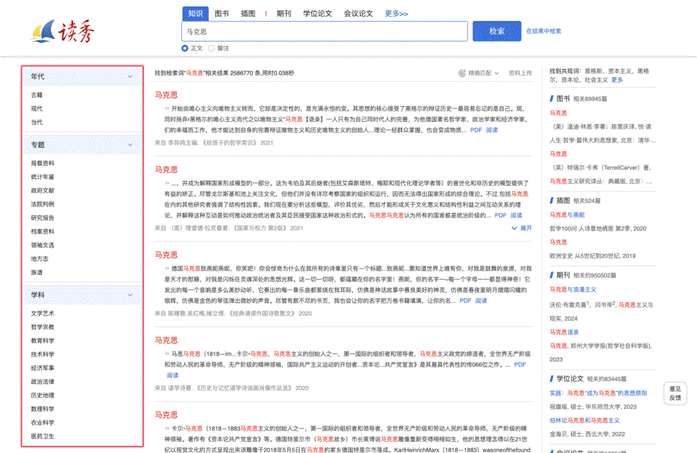This screenshot has height=453, width=697.
Task: Switch to the 学位论文 tab
Action: (317, 14)
